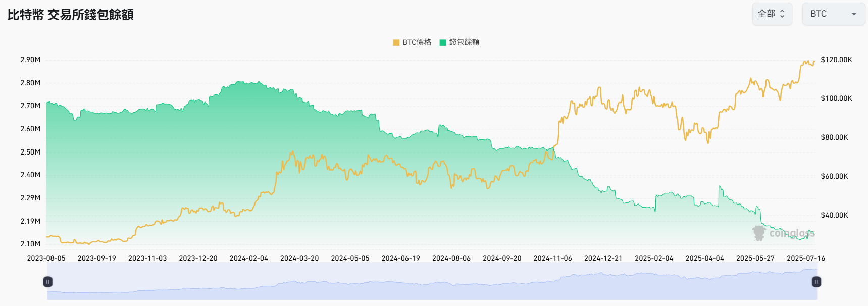
Task: Click the 2.40M axis value
Action: (x=30, y=175)
